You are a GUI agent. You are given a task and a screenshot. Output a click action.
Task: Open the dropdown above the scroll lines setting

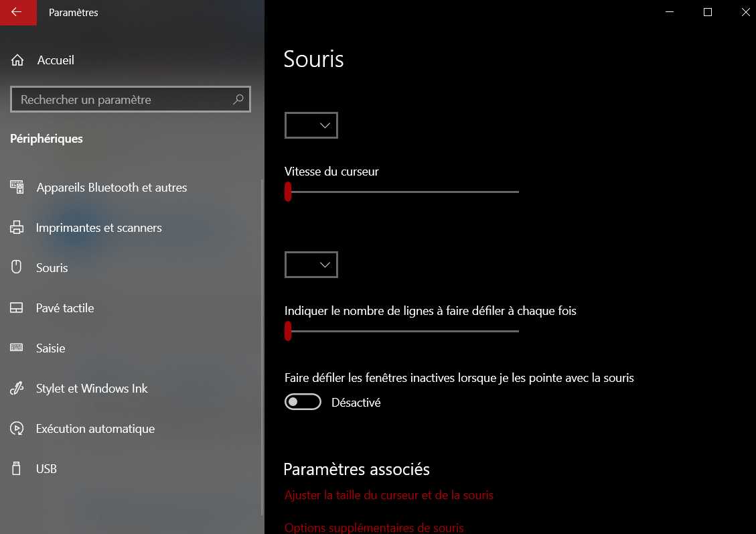click(311, 265)
